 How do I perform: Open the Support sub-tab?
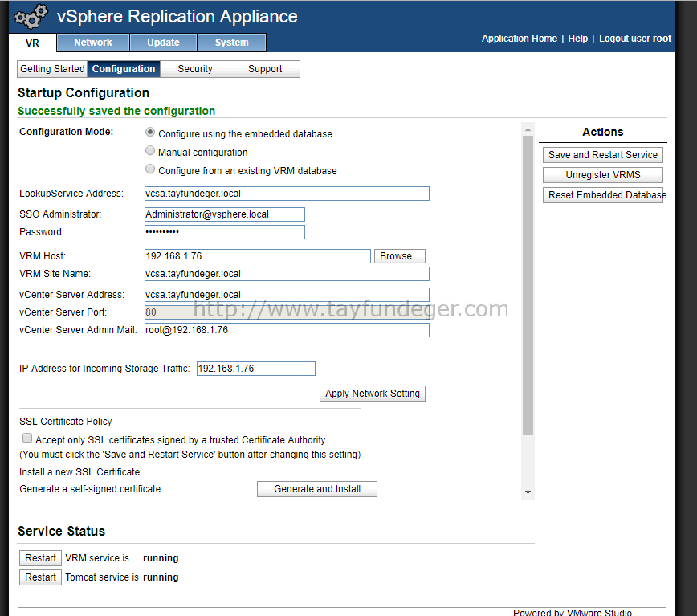265,69
